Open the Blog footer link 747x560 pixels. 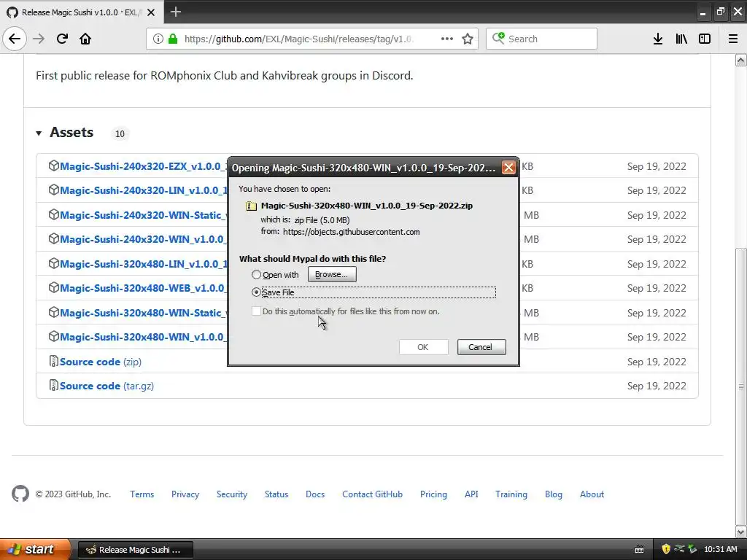554,494
